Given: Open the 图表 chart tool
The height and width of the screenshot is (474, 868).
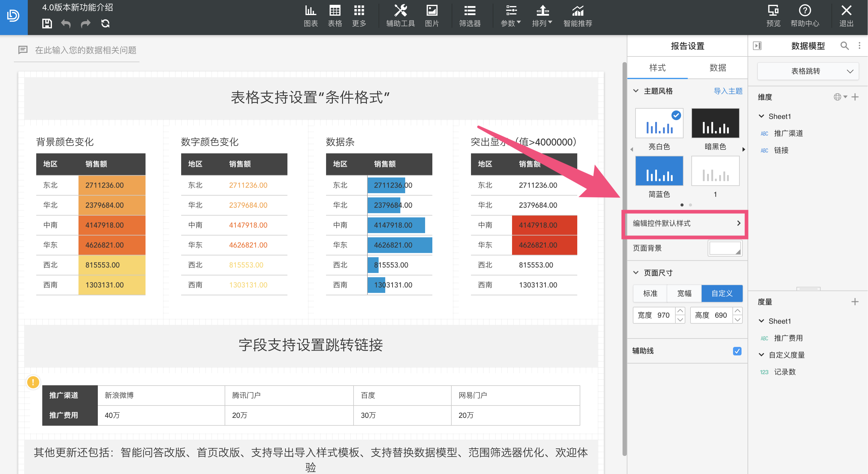Looking at the screenshot, I should (310, 16).
